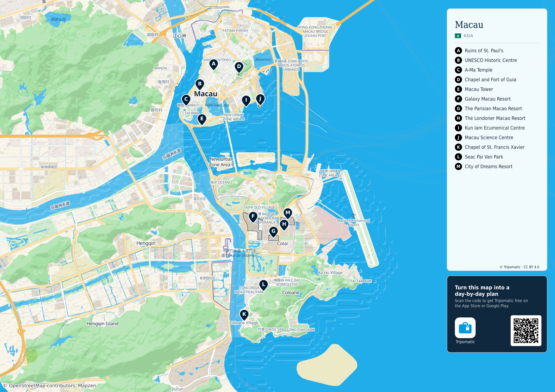Select 'Kun Iam Ecumenical Centre' entry
The width and height of the screenshot is (555, 392).
point(495,128)
